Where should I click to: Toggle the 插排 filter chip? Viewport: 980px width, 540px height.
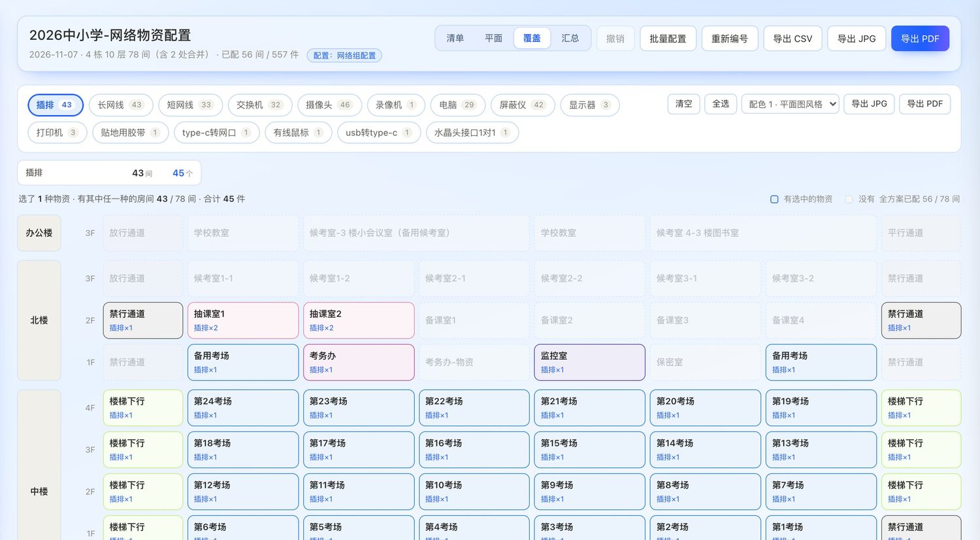(x=56, y=105)
